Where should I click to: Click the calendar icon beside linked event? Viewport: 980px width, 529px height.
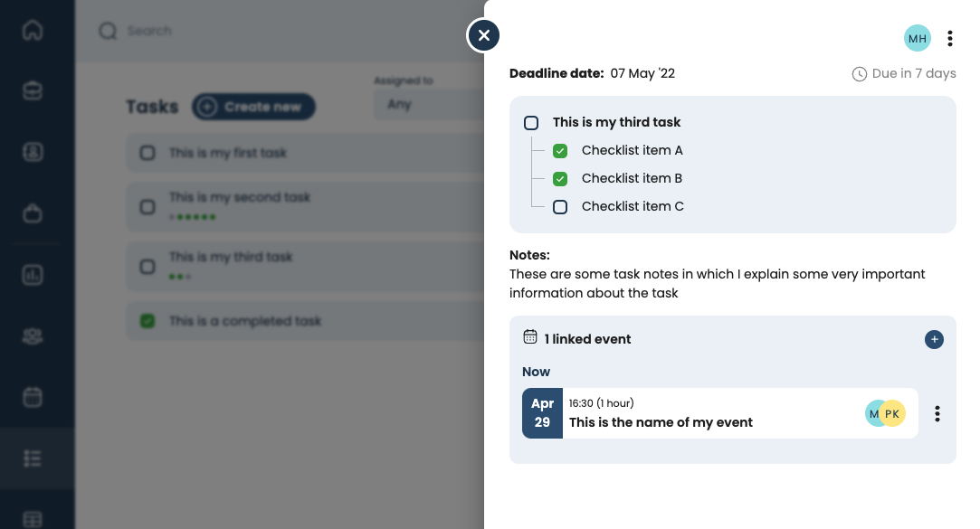click(530, 337)
